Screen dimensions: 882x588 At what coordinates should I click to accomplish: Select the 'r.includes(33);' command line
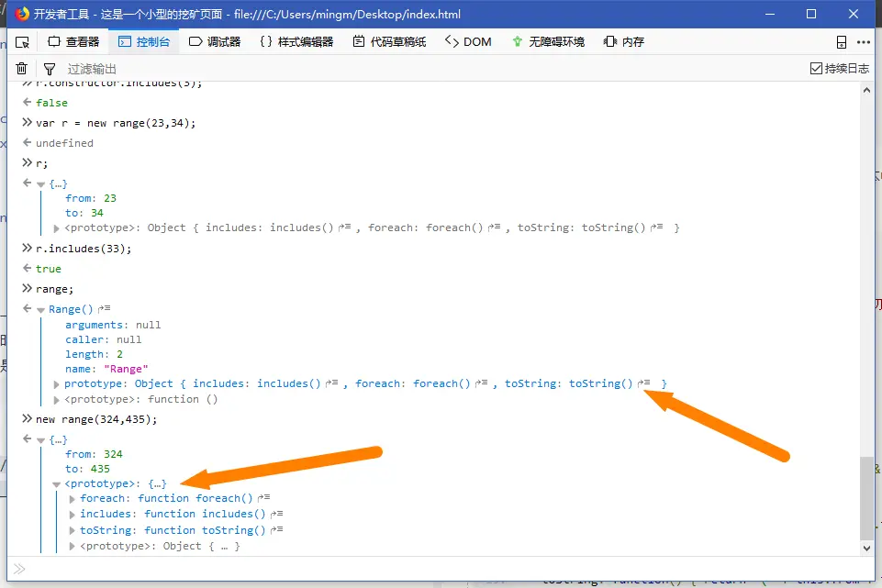pyautogui.click(x=84, y=249)
